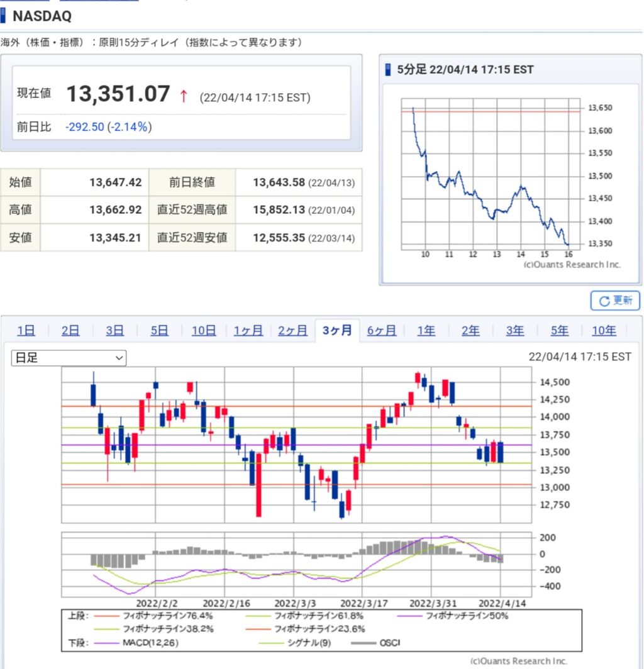Show the 2年 chart range
This screenshot has height=669, width=644.
470,330
